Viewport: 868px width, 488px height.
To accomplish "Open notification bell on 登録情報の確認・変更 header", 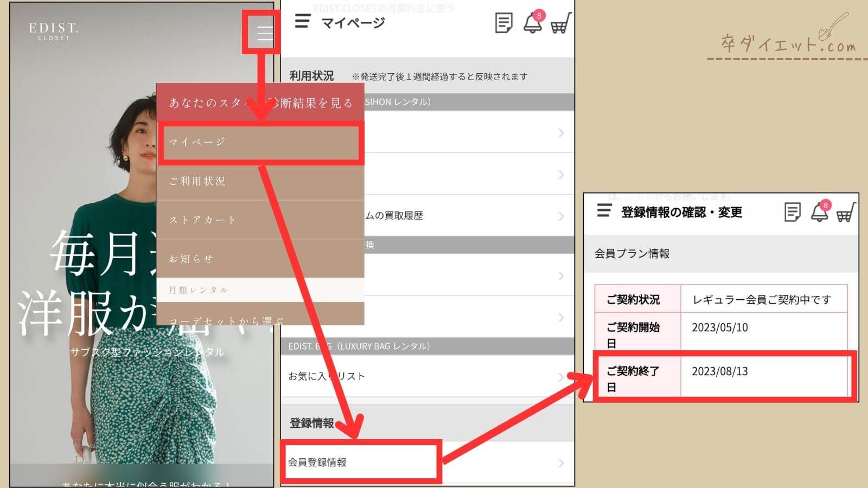I will point(820,211).
